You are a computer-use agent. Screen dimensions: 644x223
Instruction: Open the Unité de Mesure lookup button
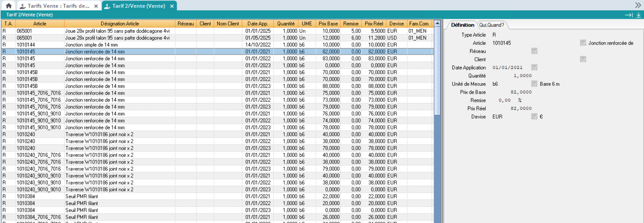534,84
